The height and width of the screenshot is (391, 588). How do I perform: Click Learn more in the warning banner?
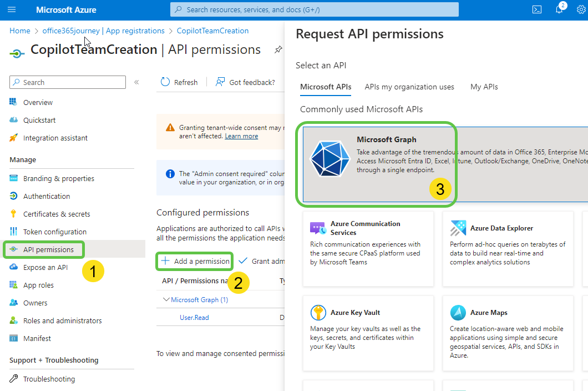coord(241,136)
